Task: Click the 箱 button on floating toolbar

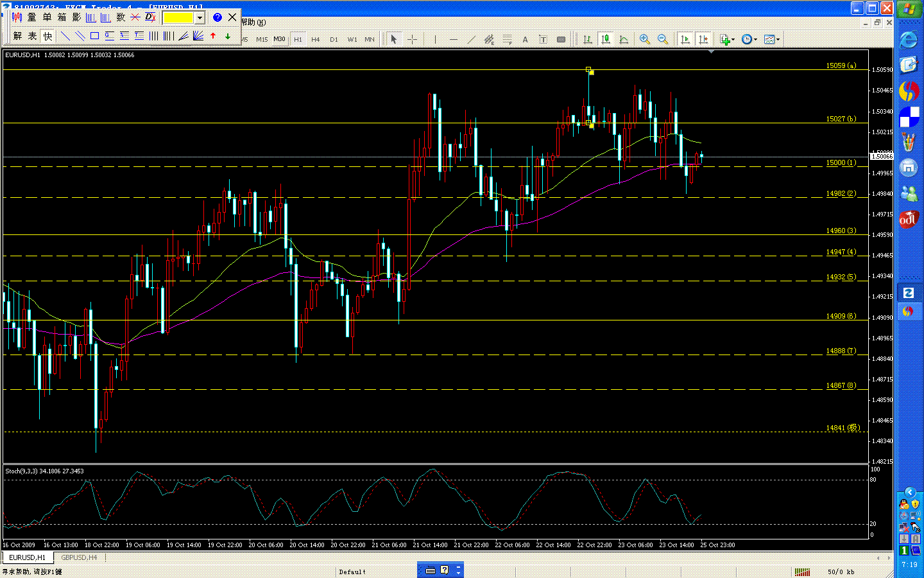Action: coord(62,17)
